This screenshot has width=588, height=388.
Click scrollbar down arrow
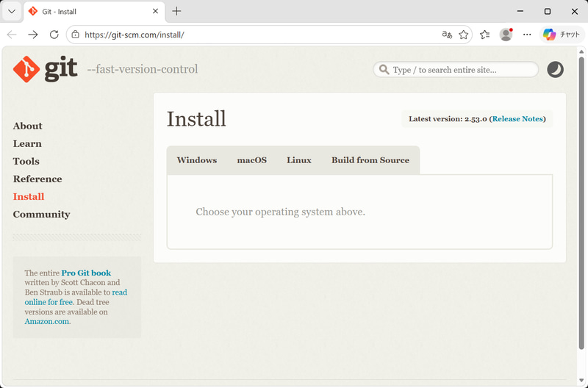pyautogui.click(x=581, y=381)
